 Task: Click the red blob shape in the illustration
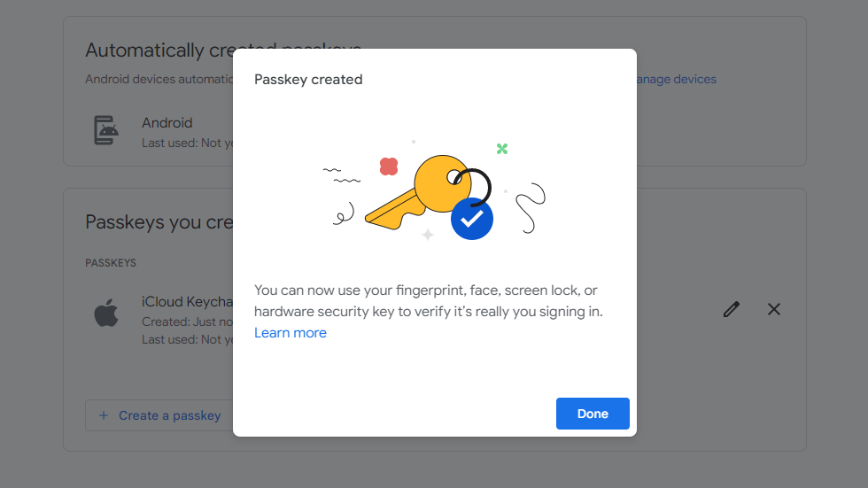tap(388, 167)
